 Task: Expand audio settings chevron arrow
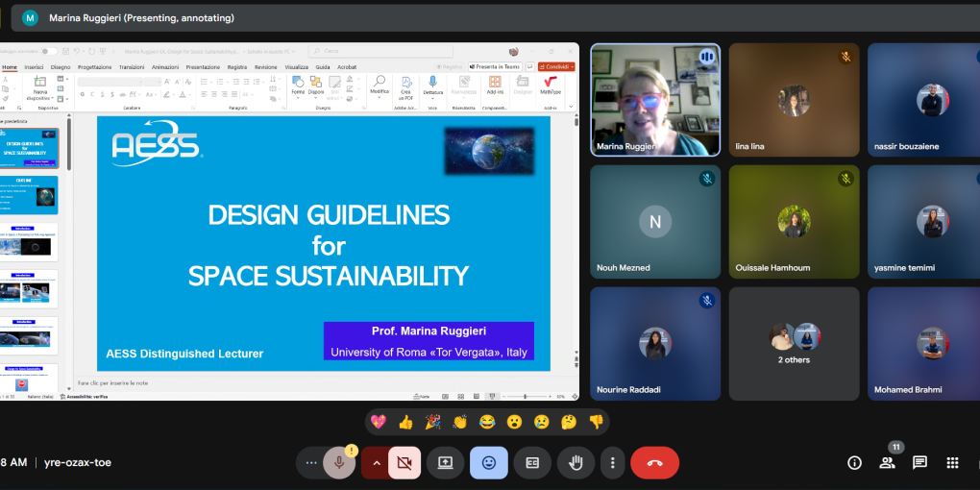pyautogui.click(x=376, y=463)
